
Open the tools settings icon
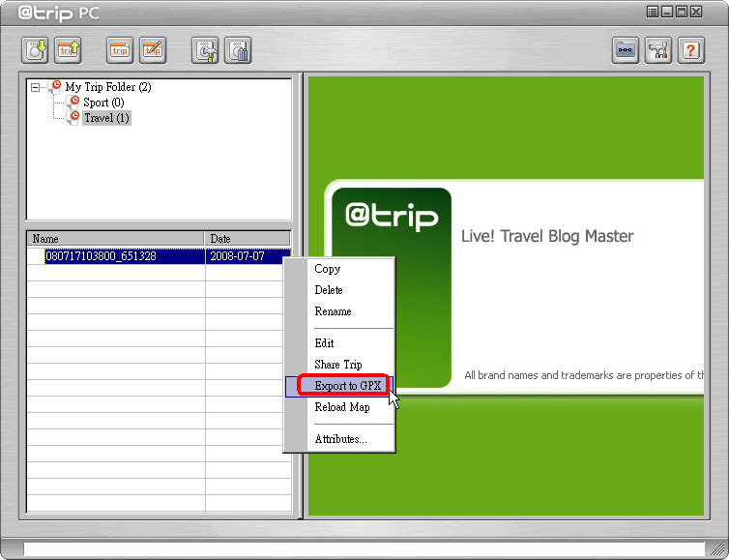[658, 50]
